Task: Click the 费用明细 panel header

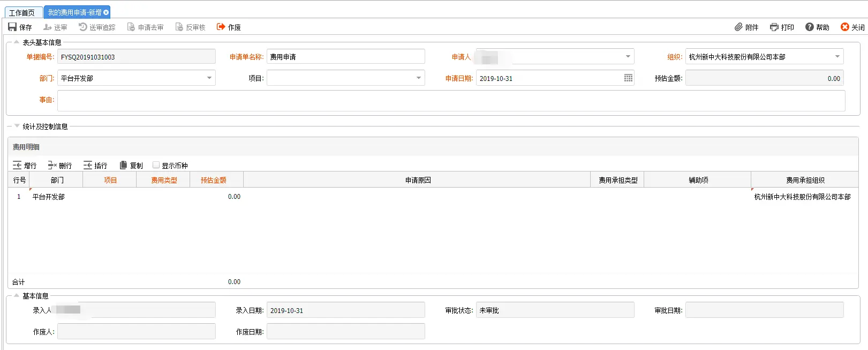Action: click(x=433, y=146)
